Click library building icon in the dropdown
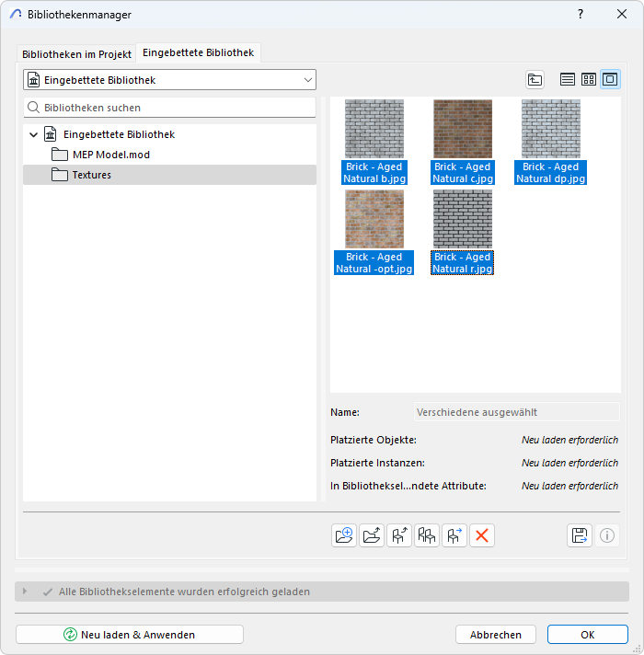 coord(34,80)
